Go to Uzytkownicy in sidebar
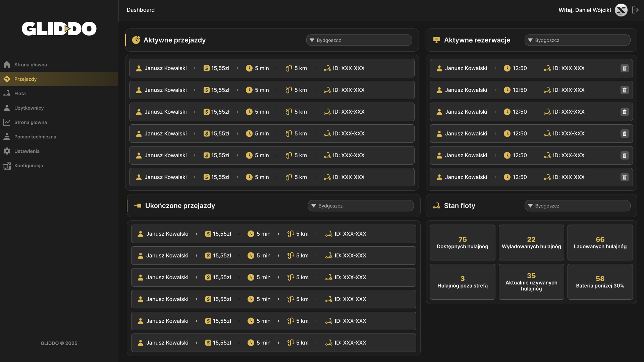This screenshot has width=644, height=362. click(x=29, y=108)
